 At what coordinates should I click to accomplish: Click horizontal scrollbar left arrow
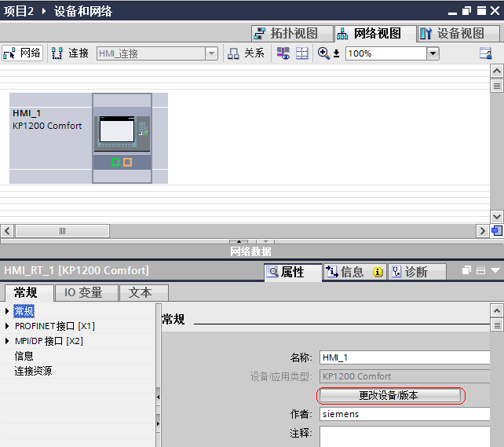7,231
